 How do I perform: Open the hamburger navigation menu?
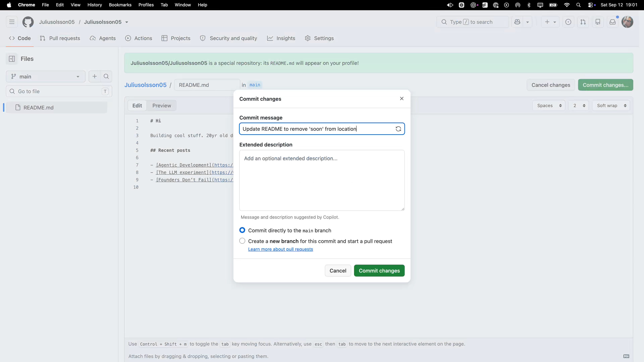click(x=12, y=22)
